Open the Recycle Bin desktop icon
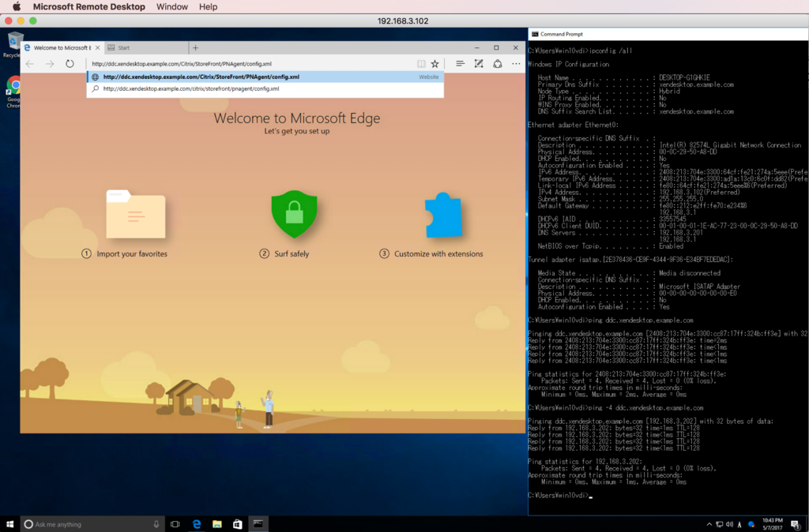This screenshot has width=809, height=532. [13, 44]
